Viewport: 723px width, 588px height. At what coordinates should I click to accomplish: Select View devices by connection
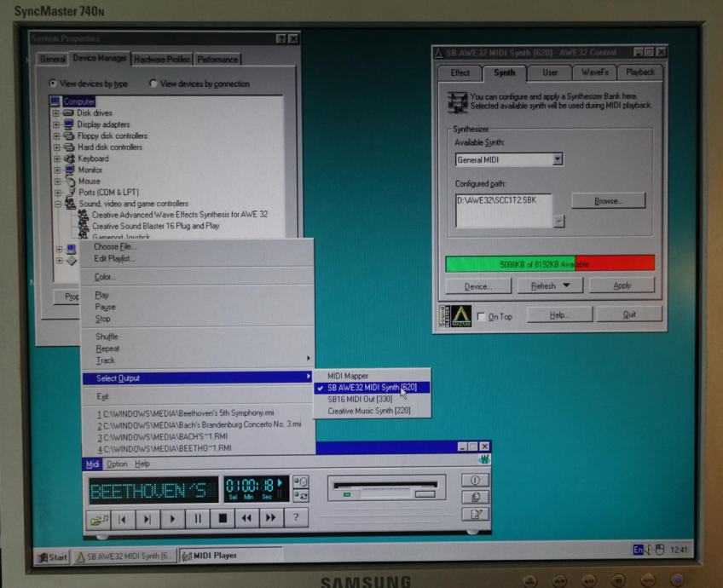[154, 84]
